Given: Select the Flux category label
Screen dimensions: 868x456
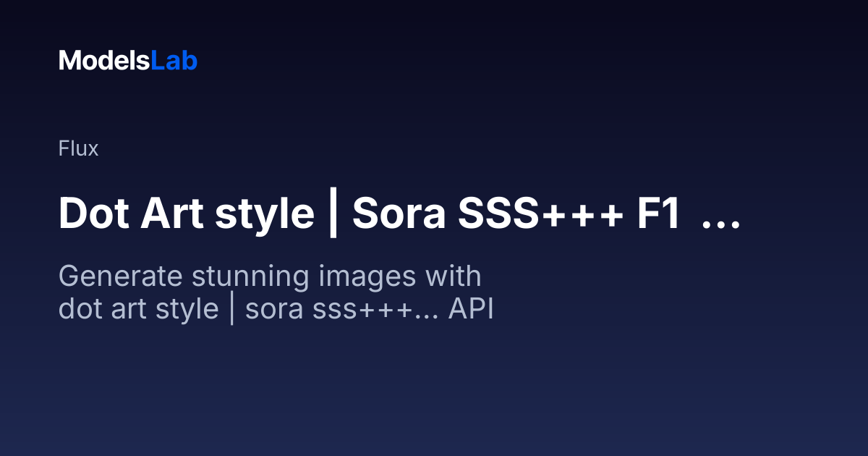Looking at the screenshot, I should pyautogui.click(x=78, y=149).
